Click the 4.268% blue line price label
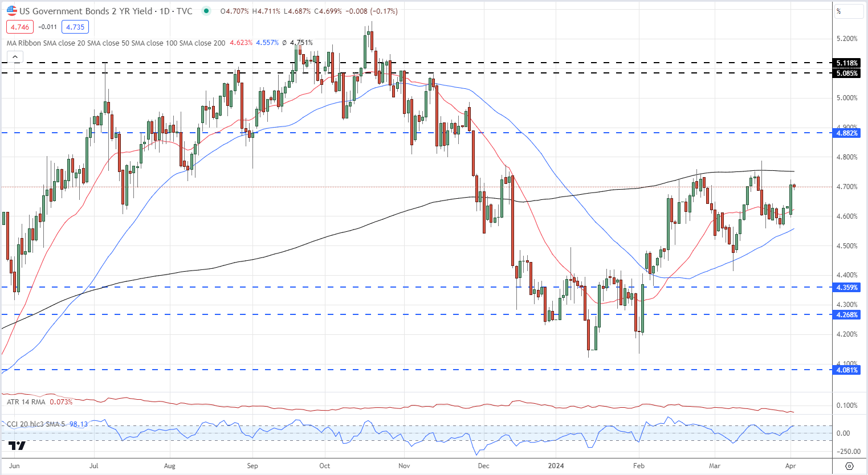Image resolution: width=868 pixels, height=475 pixels. pyautogui.click(x=847, y=314)
